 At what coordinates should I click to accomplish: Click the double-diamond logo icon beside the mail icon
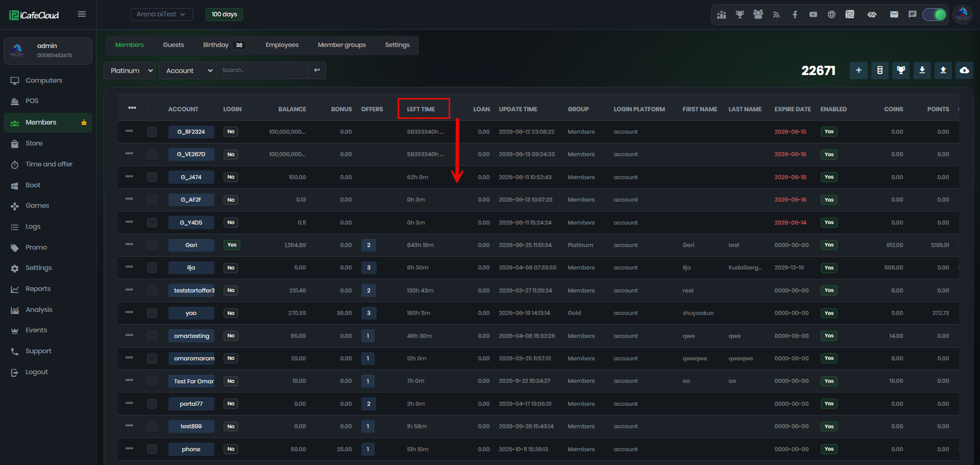872,15
